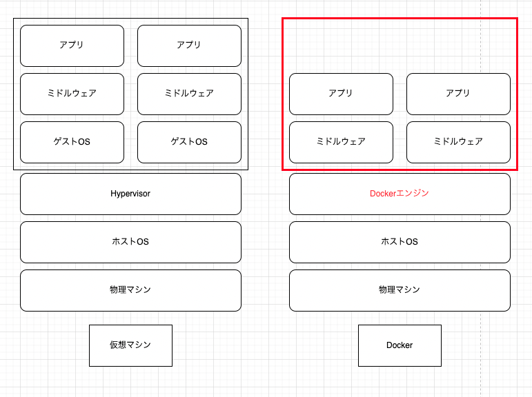Select ホストOS box below Hypervisor
The image size is (532, 397).
pos(130,242)
